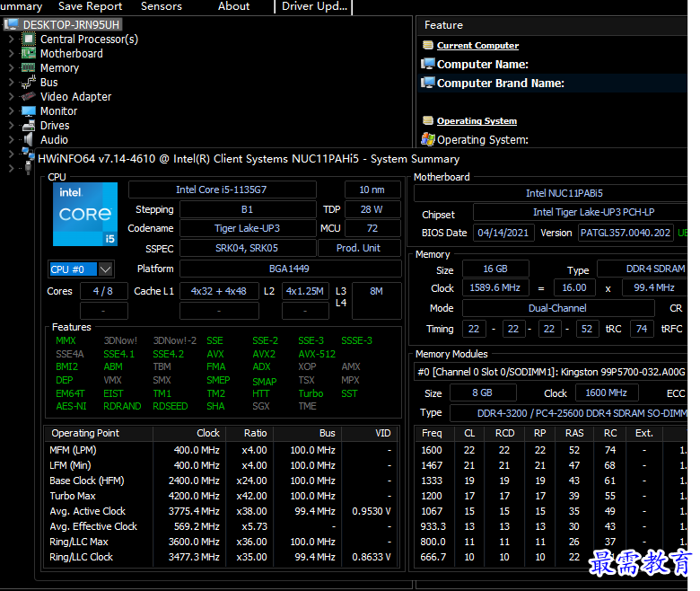The height and width of the screenshot is (591, 700).
Task: Open the Sensors menu item
Action: [161, 6]
